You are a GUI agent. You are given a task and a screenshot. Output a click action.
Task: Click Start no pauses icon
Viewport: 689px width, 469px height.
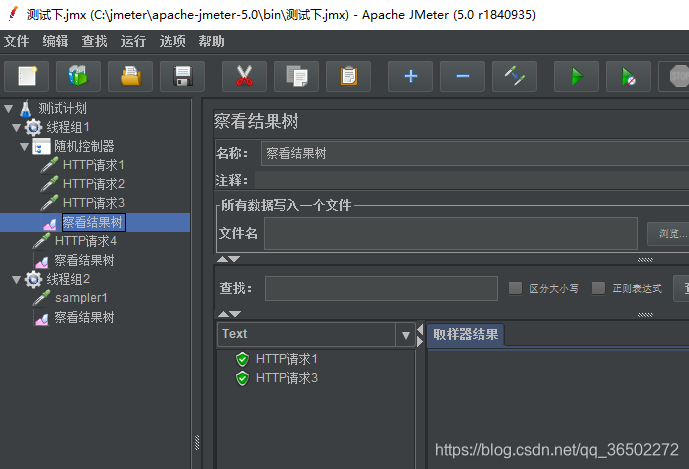[628, 76]
